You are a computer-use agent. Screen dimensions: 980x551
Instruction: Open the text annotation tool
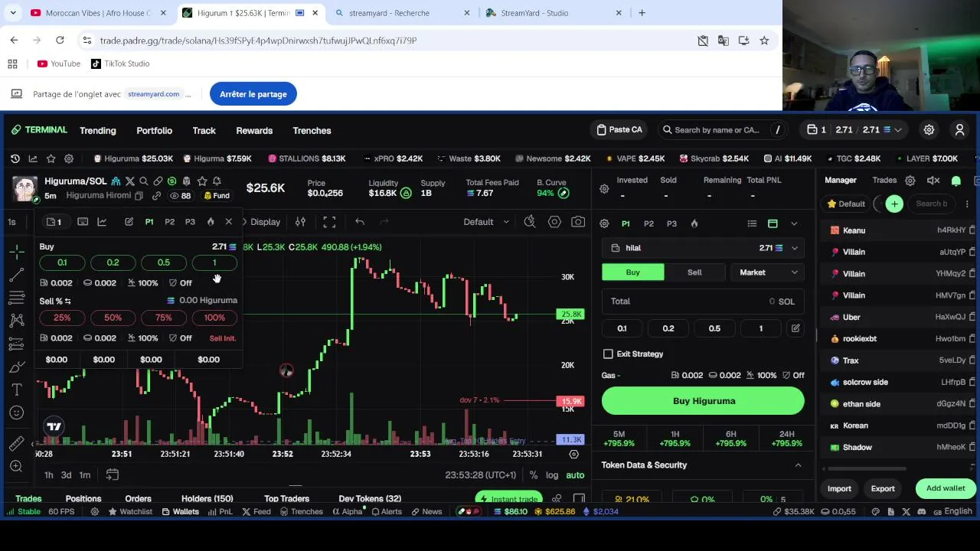[16, 390]
